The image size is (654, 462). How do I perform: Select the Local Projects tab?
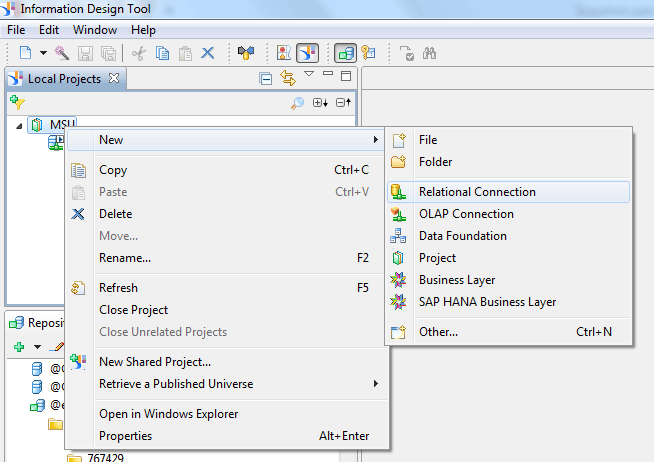64,79
